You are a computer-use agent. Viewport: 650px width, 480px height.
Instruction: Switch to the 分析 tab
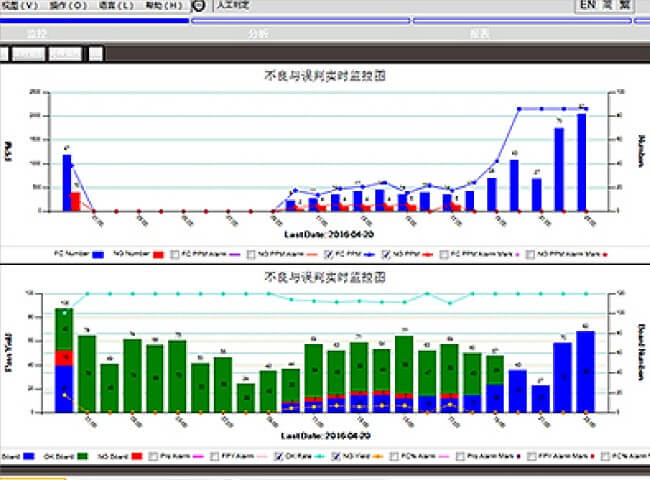pyautogui.click(x=257, y=33)
